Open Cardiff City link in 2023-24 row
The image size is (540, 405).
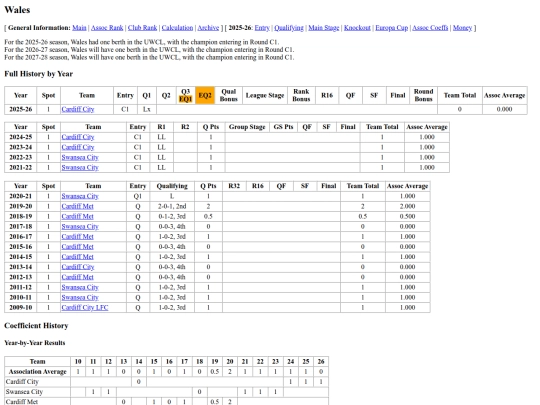[x=78, y=147]
